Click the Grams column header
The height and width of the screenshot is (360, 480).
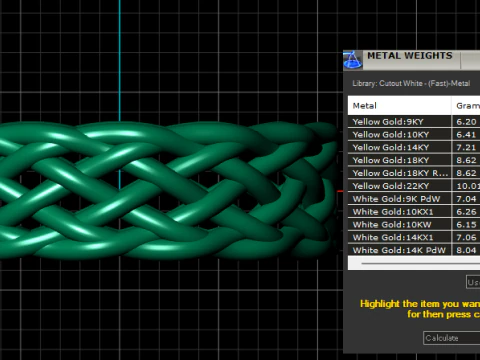(466, 106)
